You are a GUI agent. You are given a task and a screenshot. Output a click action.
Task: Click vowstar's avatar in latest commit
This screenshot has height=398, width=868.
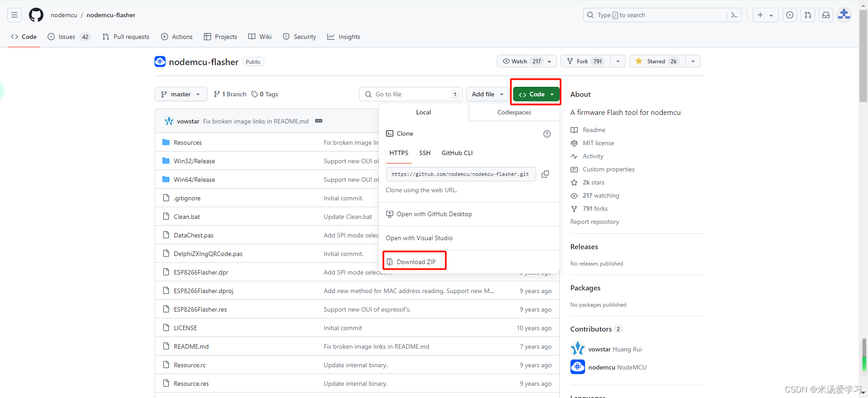click(169, 121)
